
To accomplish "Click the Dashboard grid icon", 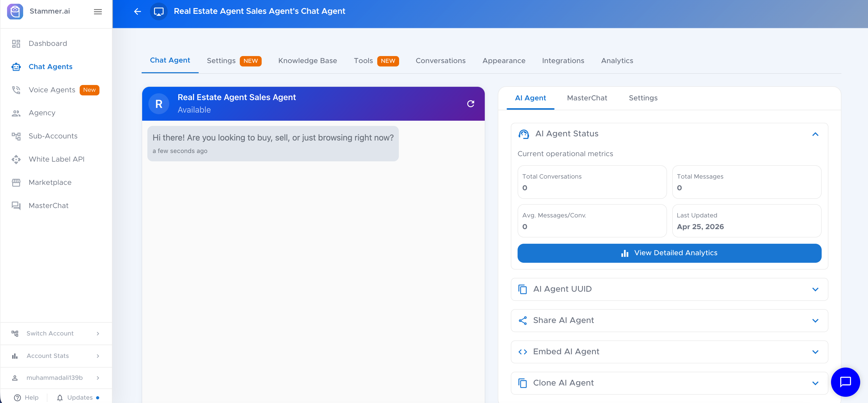I will point(16,44).
